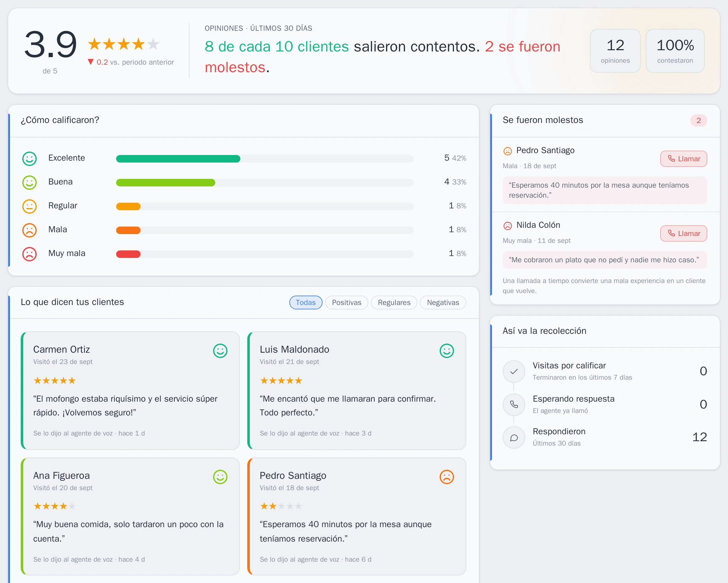Click the Excelente rating progress bar
Screen dimensions: 728x583
coord(265,159)
